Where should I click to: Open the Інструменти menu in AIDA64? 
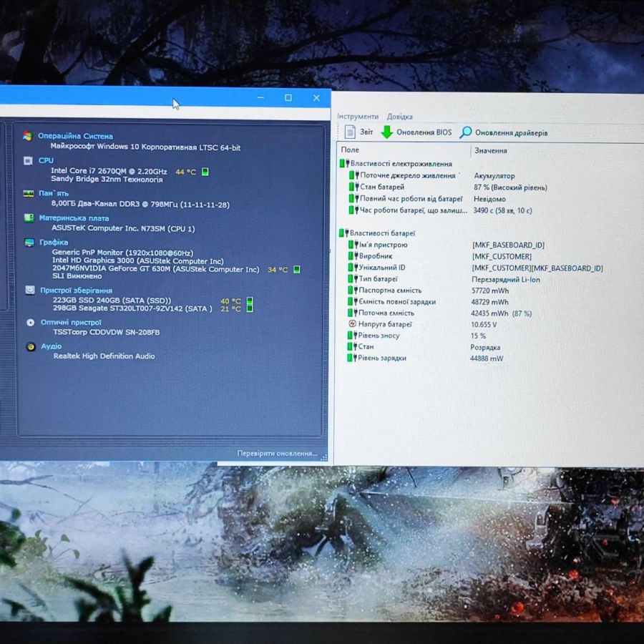tap(358, 116)
